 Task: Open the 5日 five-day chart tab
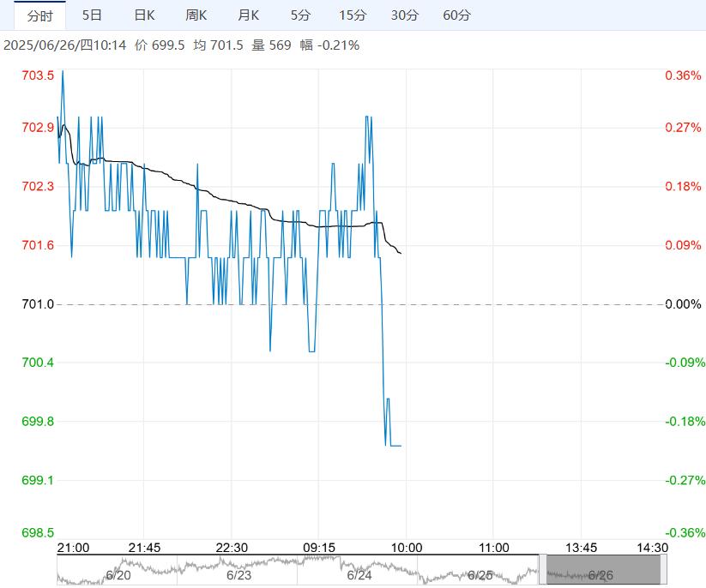point(92,15)
